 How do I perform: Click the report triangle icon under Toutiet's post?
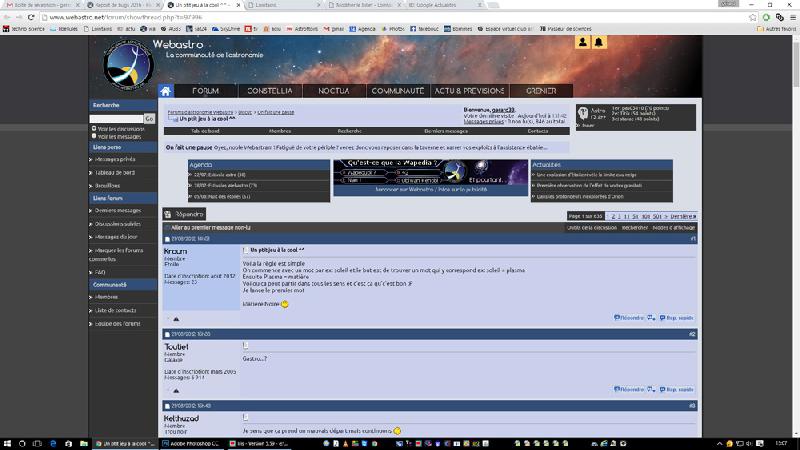point(176,391)
